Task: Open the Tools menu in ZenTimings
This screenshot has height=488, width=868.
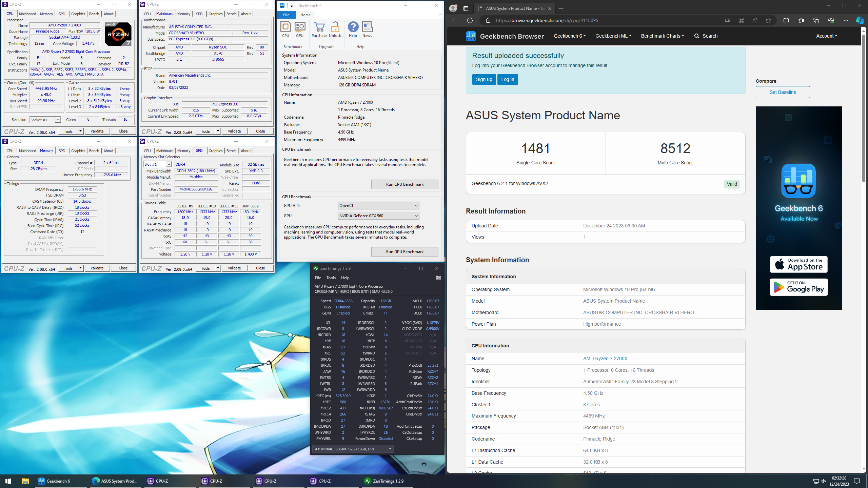Action: point(331,278)
